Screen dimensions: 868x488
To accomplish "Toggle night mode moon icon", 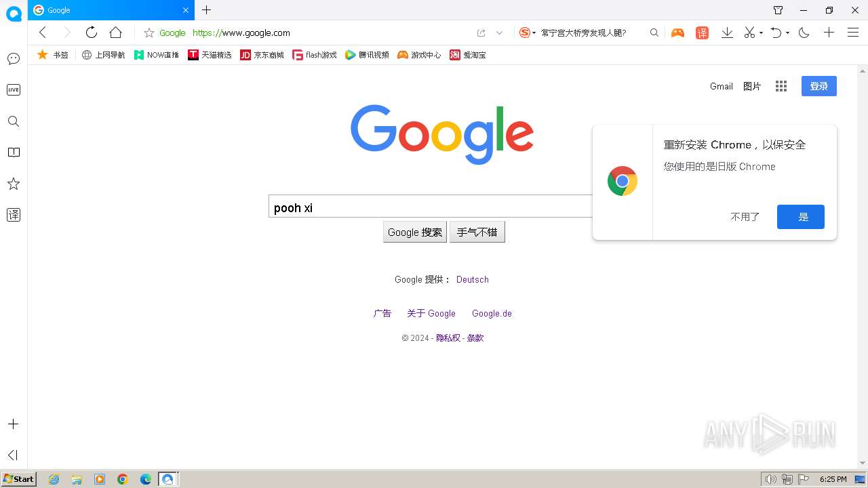I will click(x=804, y=33).
